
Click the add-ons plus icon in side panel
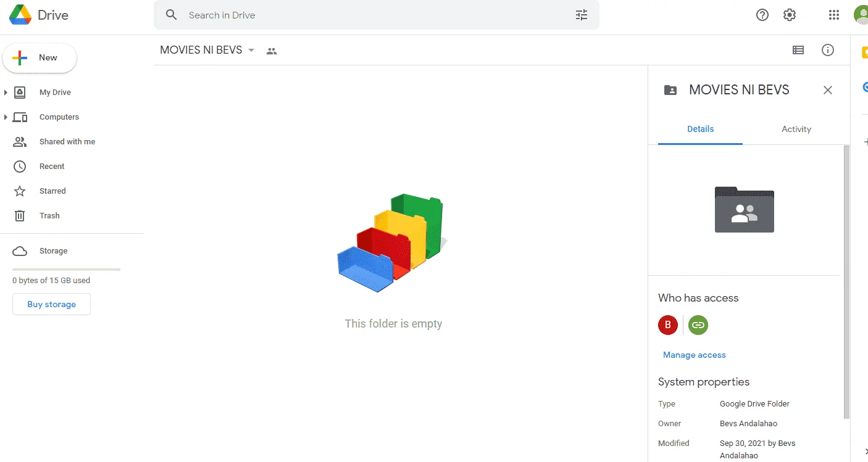(x=866, y=142)
